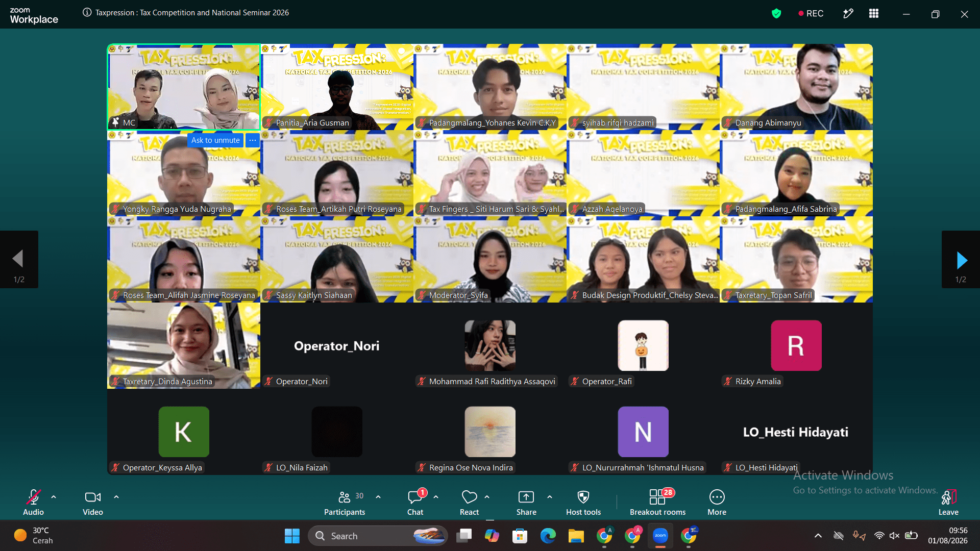Open meeting information icon beside the title

[x=87, y=13]
